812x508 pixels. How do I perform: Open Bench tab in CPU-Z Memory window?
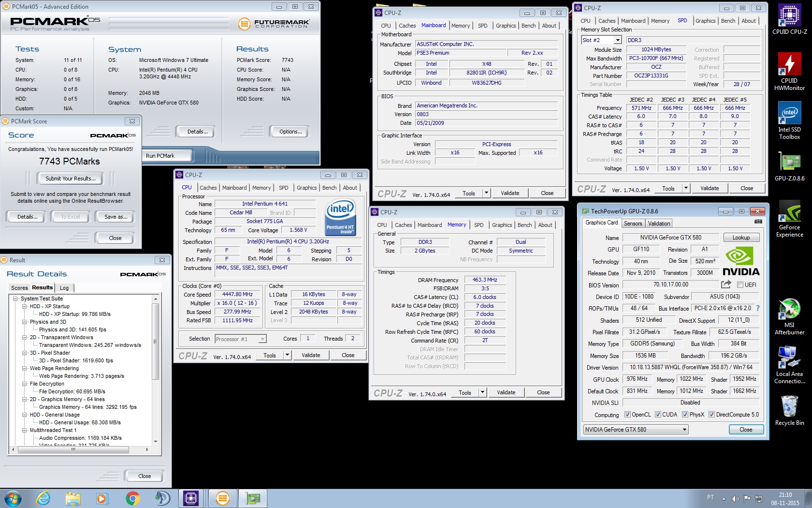pos(524,225)
